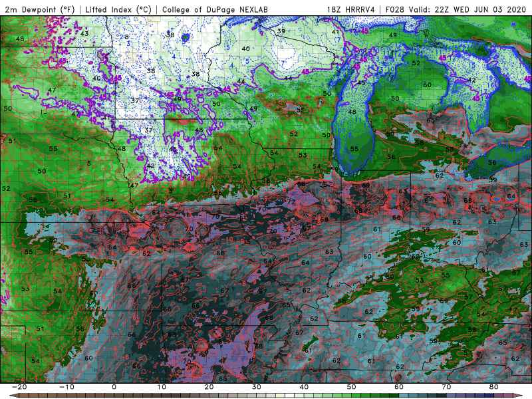Viewport: 532px width, 399px height.
Task: Click the -10 label on the color scale
Action: pyautogui.click(x=66, y=387)
